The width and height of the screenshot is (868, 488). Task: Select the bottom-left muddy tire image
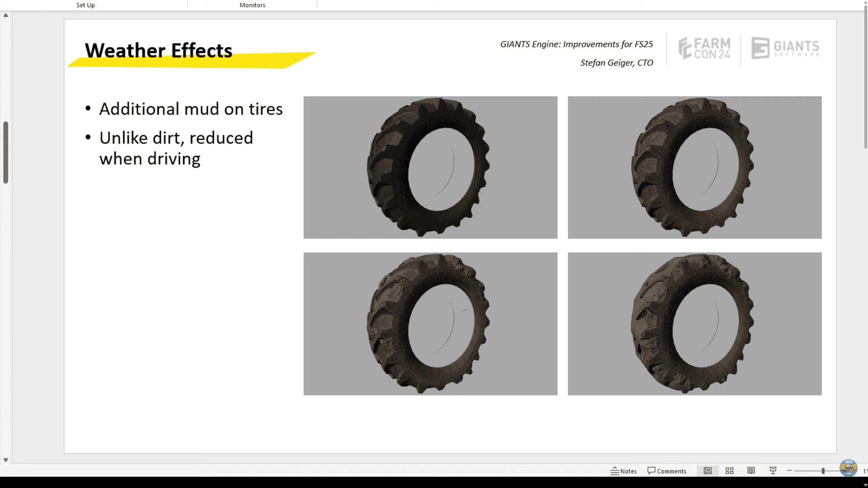pos(430,324)
